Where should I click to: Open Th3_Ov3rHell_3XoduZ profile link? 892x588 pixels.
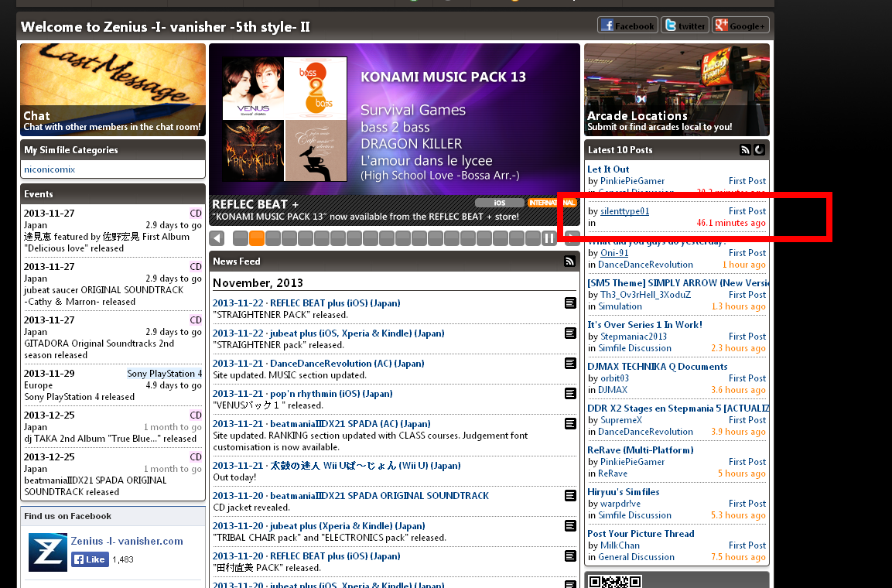(645, 295)
